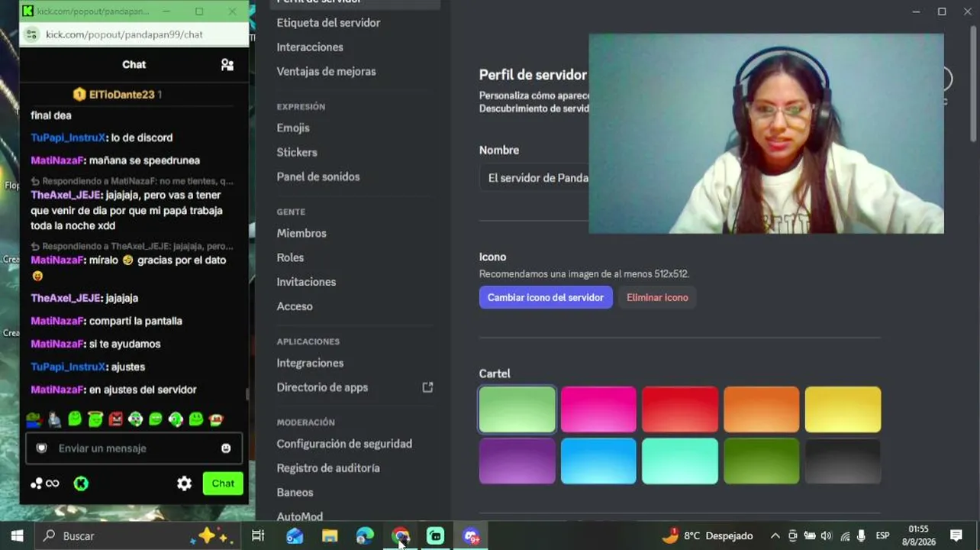Image resolution: width=980 pixels, height=550 pixels.
Task: Open the 8°C Despejado weather widget
Action: pos(708,536)
